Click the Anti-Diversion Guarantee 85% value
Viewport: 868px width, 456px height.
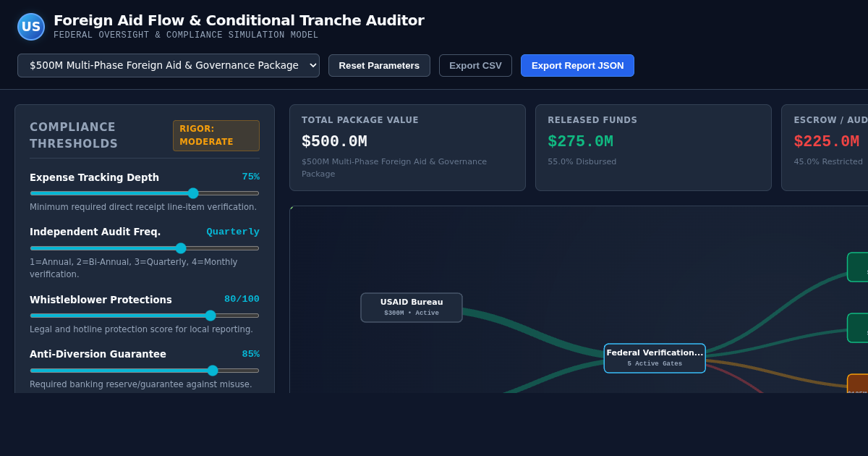(250, 354)
